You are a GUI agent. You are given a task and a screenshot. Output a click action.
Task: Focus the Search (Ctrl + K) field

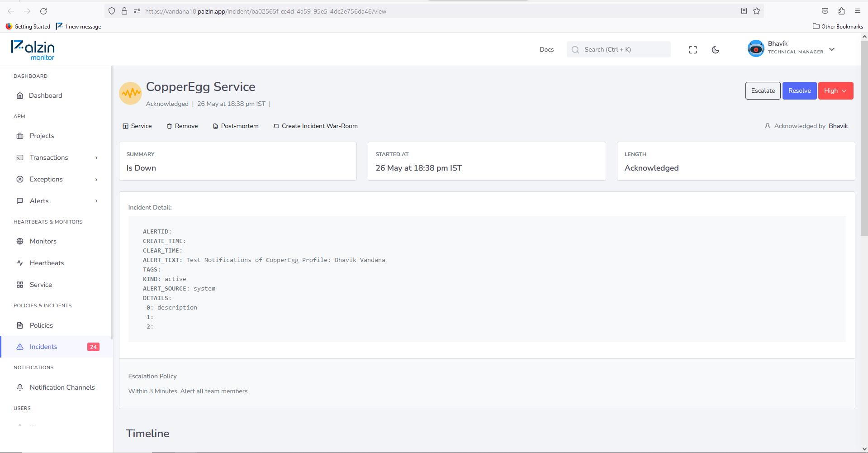(618, 49)
